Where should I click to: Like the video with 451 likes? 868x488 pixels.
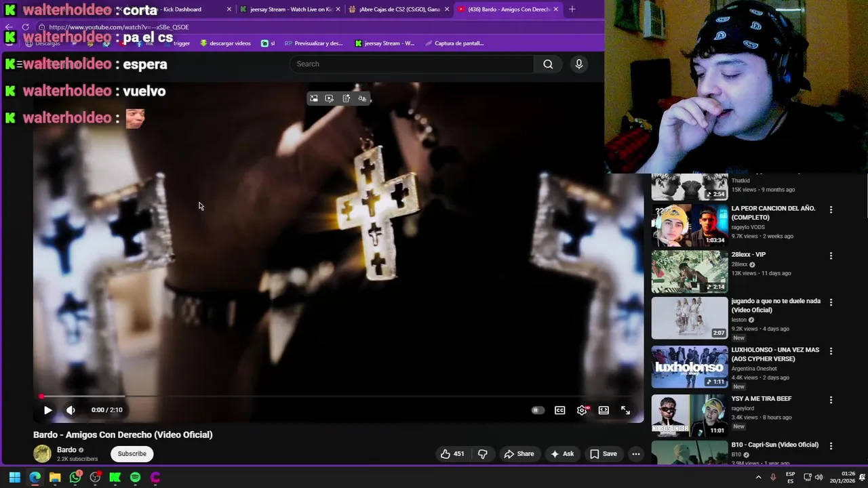click(452, 454)
